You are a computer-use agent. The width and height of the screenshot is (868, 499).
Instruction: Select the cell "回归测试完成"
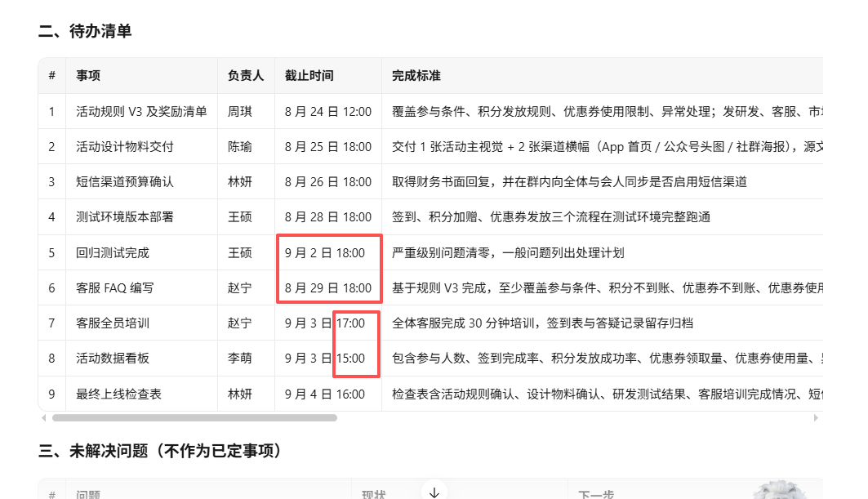tap(113, 253)
